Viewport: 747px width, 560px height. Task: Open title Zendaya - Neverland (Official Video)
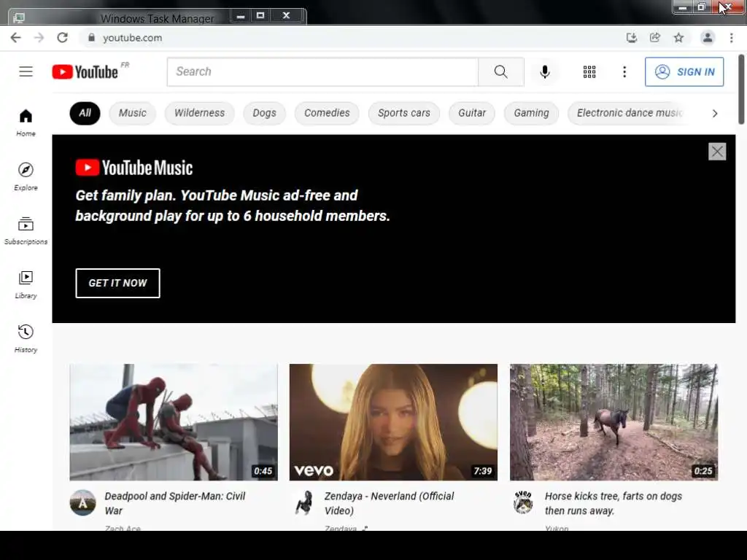pos(390,503)
